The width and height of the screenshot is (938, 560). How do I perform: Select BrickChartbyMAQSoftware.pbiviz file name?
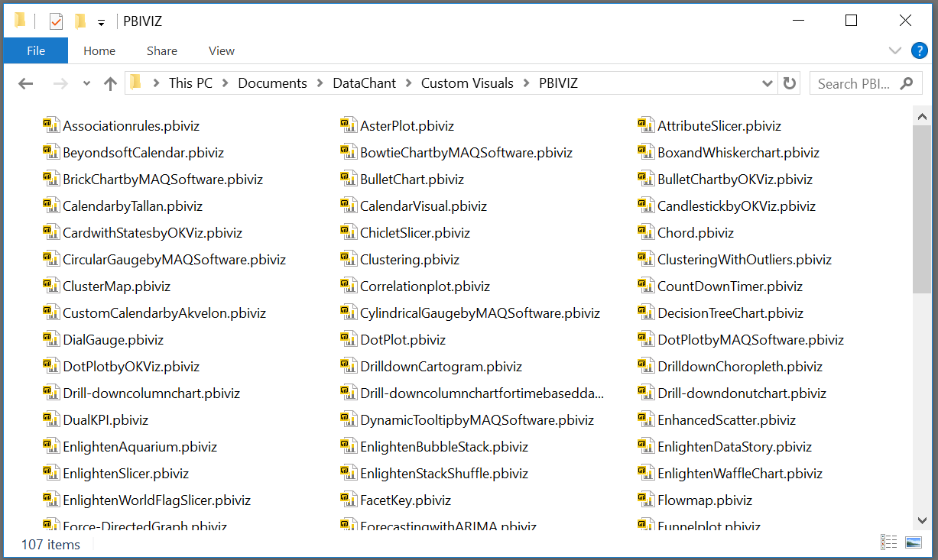coord(163,180)
